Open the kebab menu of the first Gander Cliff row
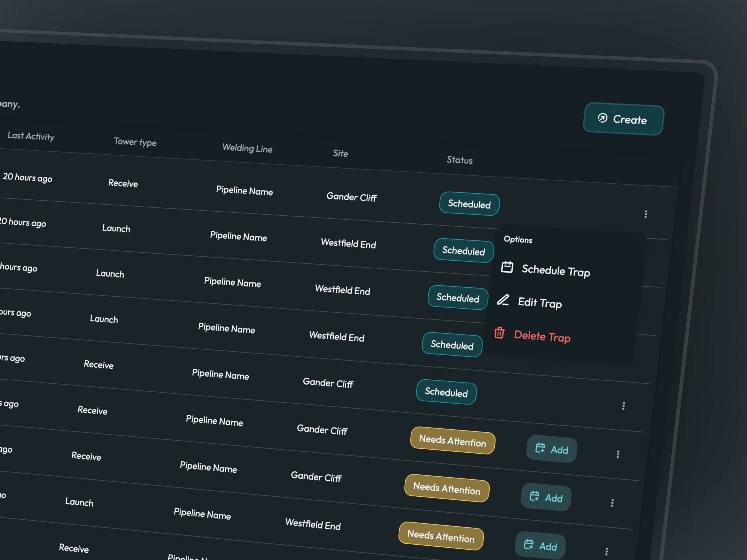The width and height of the screenshot is (747, 560). [646, 214]
